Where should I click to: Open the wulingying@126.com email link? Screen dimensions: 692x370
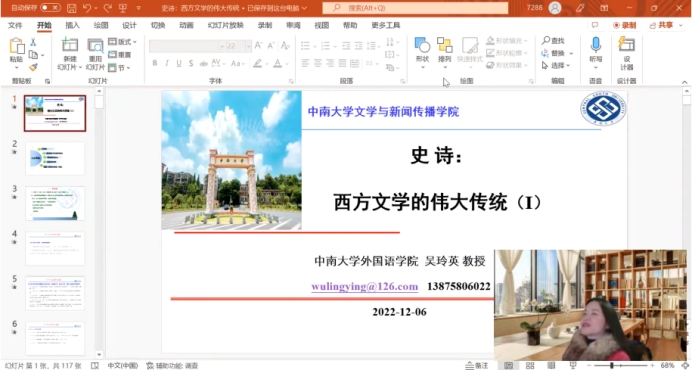pyautogui.click(x=365, y=286)
